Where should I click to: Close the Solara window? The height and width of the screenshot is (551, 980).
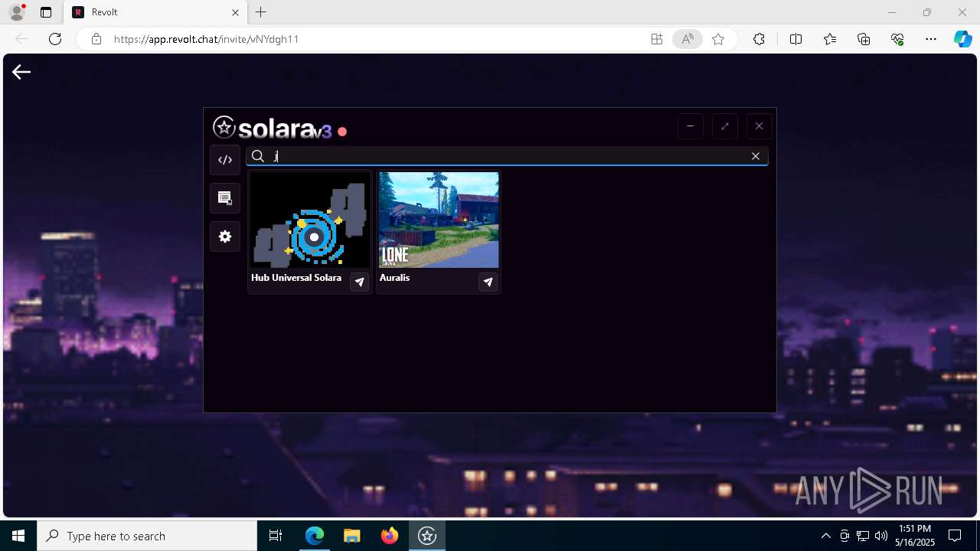point(759,126)
